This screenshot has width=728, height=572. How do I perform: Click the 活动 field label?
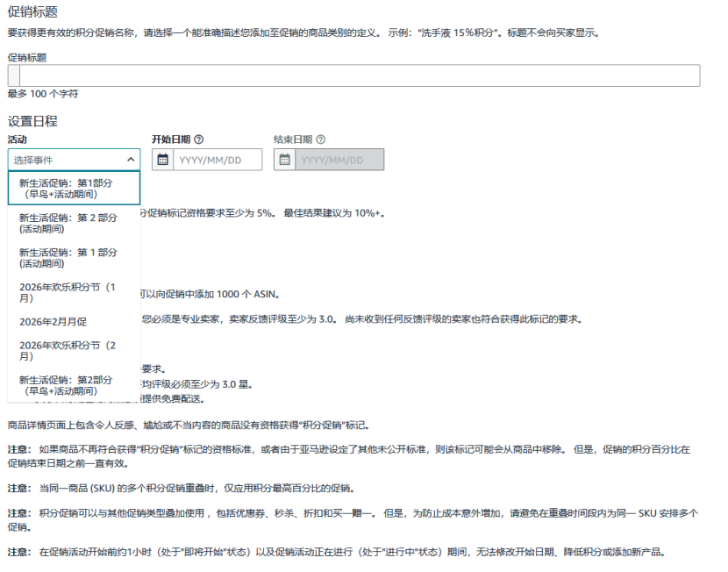17,139
